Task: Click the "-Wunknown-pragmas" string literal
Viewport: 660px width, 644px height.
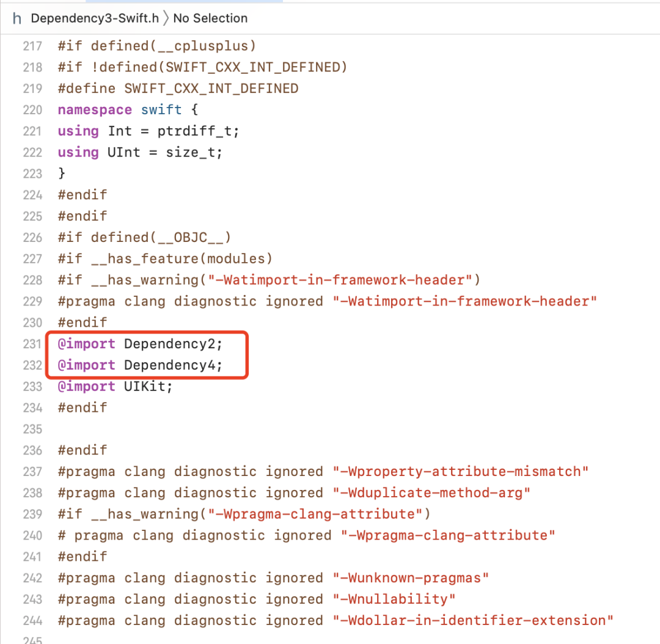Action: (x=411, y=578)
